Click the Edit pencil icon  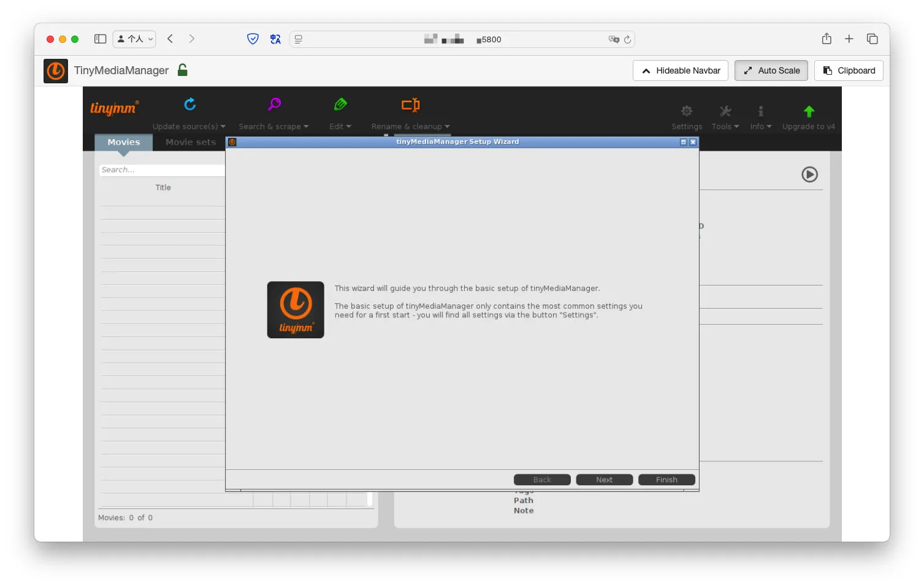pos(340,104)
